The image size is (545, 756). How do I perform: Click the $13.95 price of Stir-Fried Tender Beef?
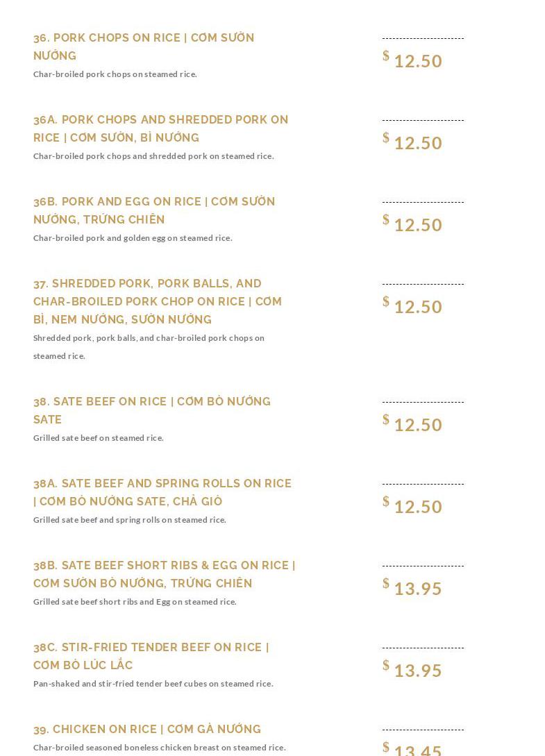(x=413, y=671)
